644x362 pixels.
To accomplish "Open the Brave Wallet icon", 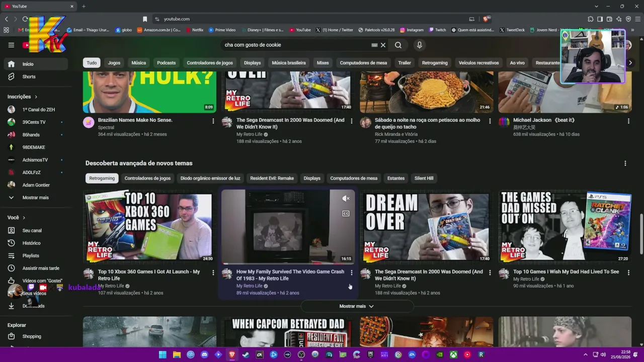I will point(609,19).
